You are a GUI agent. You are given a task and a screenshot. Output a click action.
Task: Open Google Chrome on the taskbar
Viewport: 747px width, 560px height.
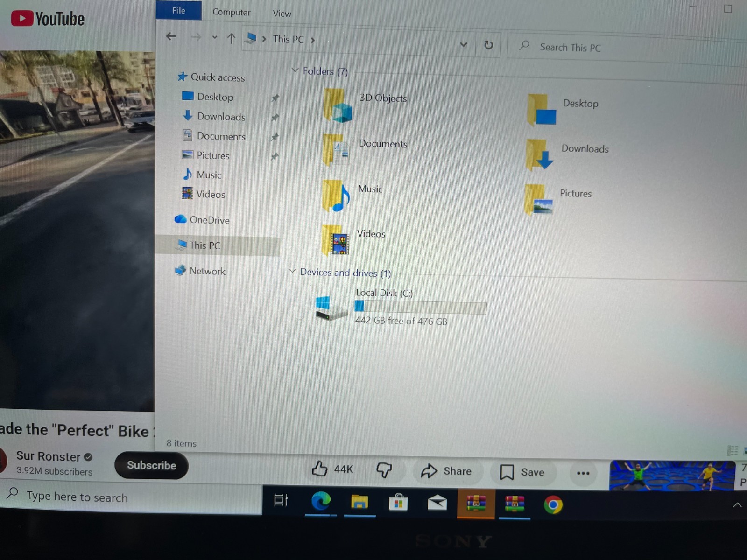[553, 505]
